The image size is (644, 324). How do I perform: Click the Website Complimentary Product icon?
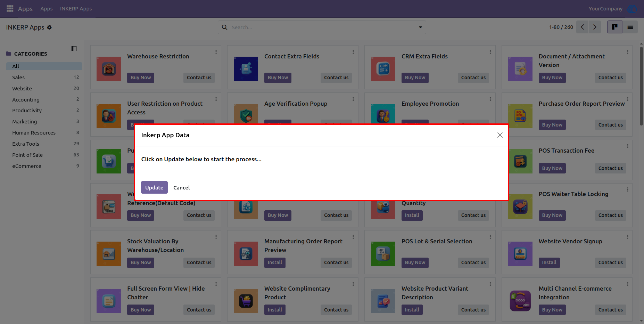[x=246, y=301]
